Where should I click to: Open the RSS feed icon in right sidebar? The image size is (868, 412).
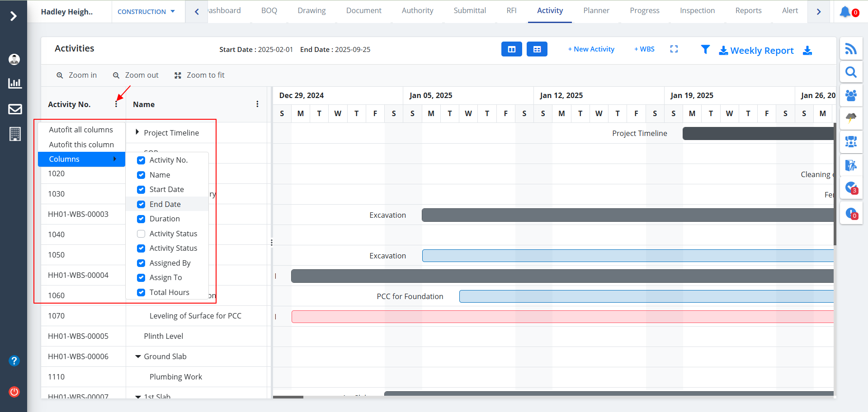851,49
